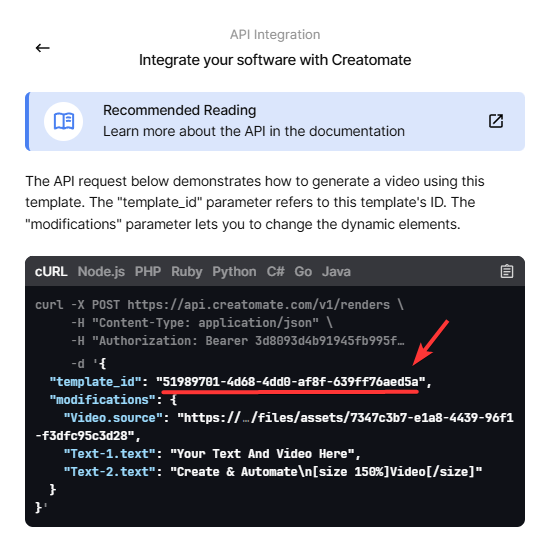Show the C# code example
This screenshot has height=545, width=547.
pos(276,271)
